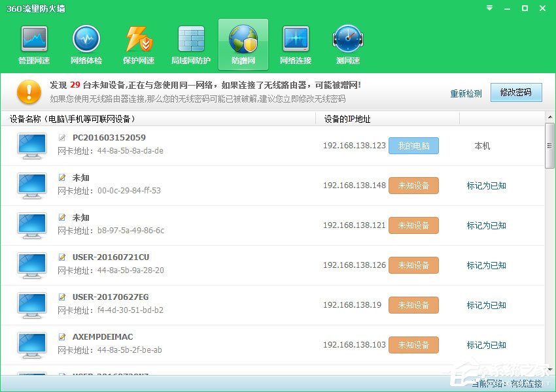Click 标记为已知 for USER-20160721CU
556x392 pixels.
click(x=486, y=265)
